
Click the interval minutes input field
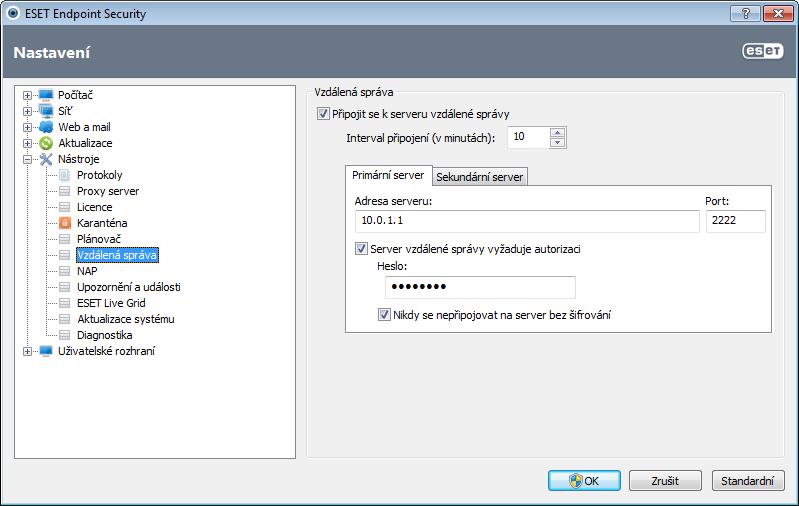(529, 137)
